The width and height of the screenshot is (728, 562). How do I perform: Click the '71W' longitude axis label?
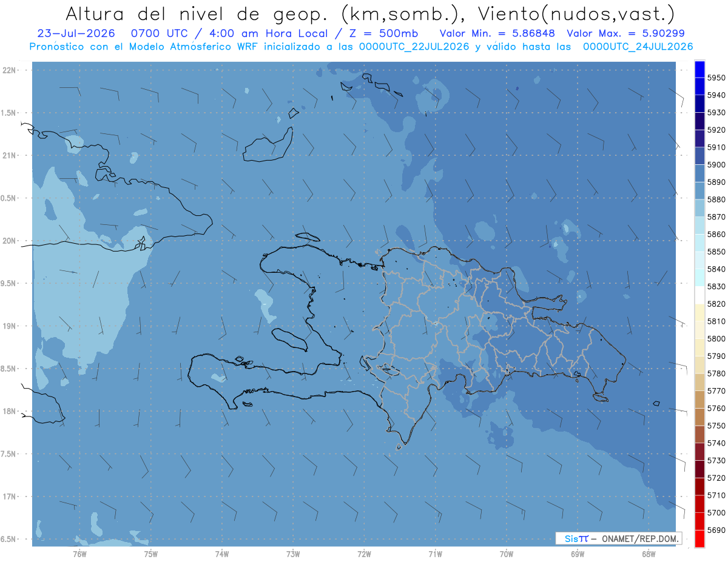(x=435, y=554)
